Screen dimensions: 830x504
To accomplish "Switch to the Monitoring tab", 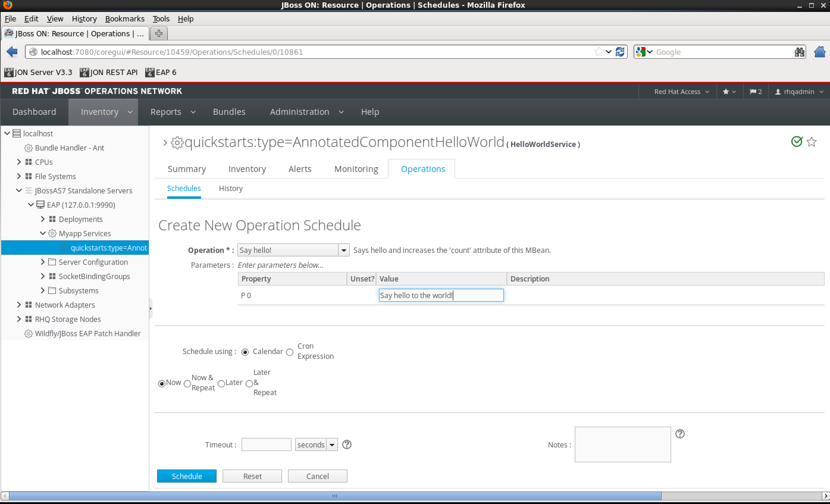I will (356, 169).
